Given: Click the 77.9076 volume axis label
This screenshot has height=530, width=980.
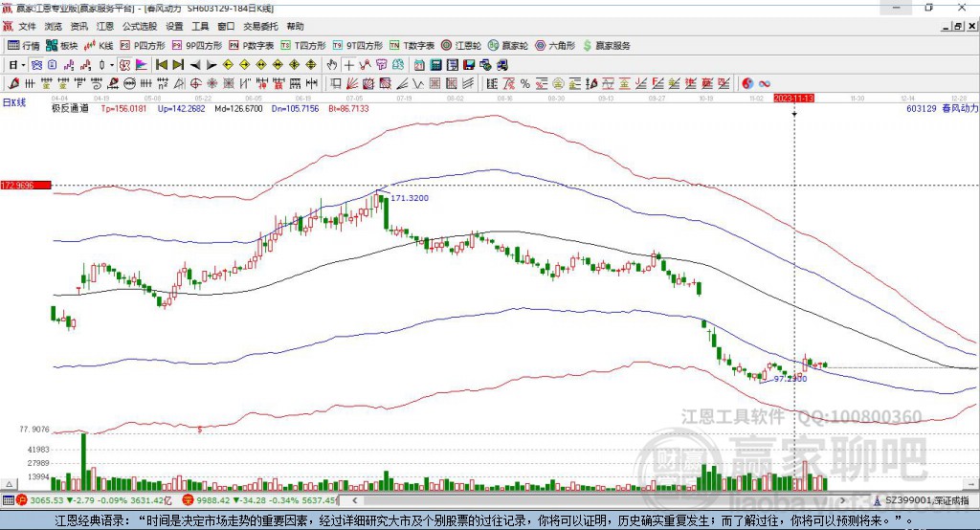Looking at the screenshot, I should (x=33, y=429).
